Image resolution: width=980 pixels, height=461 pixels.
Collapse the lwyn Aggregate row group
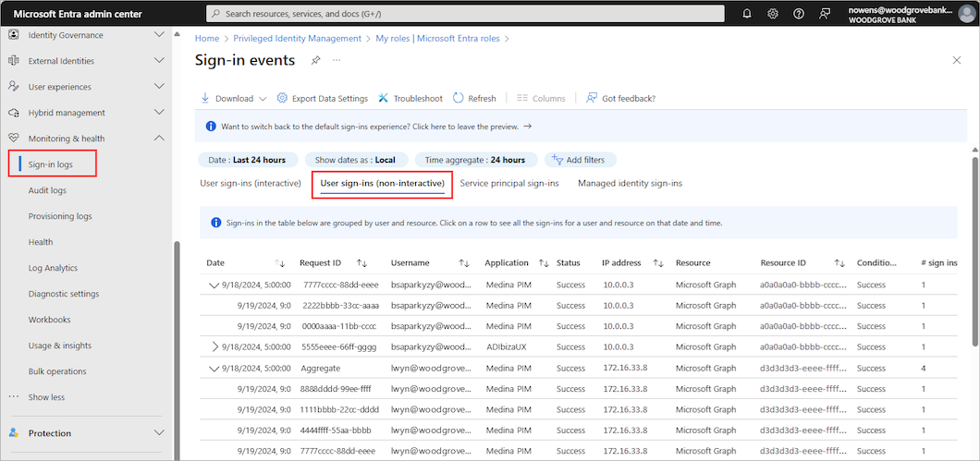point(216,368)
